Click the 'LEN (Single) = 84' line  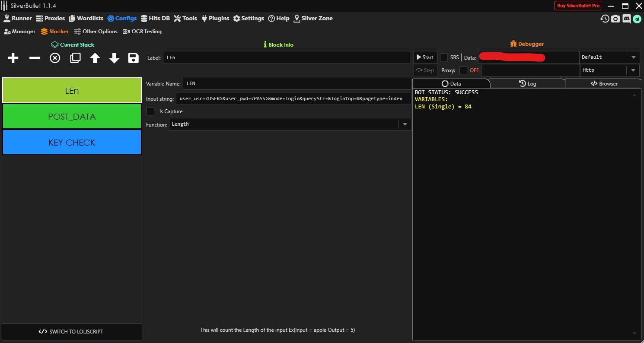[x=443, y=107]
